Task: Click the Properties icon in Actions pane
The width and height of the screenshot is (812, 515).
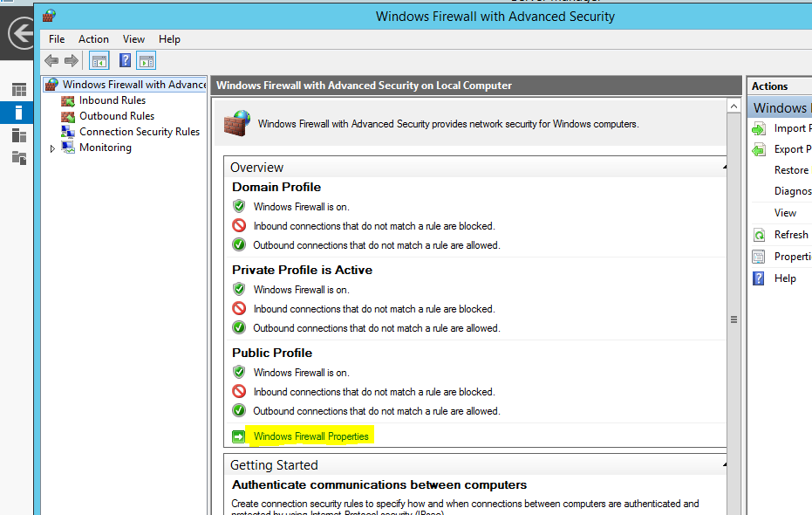Action: pyautogui.click(x=759, y=257)
